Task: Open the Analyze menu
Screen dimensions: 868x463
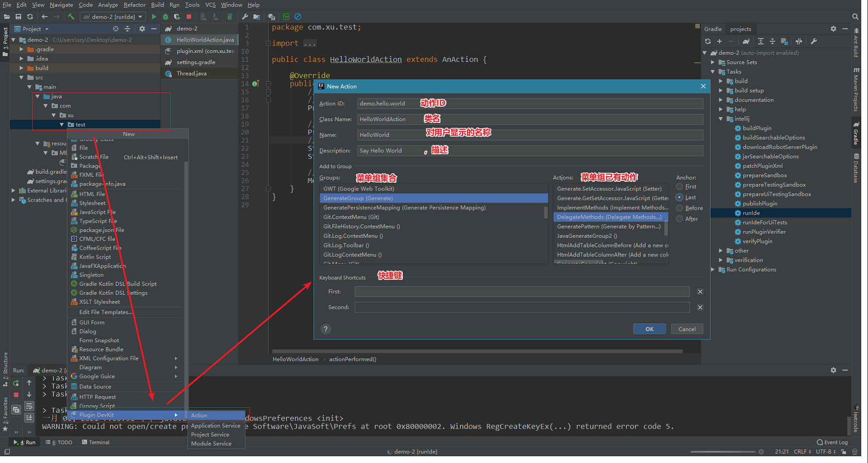Action: click(108, 5)
